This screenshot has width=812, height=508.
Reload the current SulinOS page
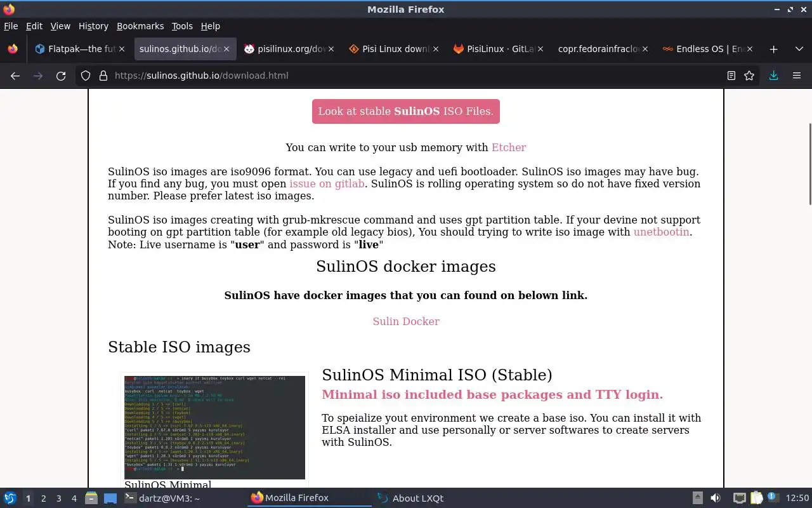coord(61,76)
